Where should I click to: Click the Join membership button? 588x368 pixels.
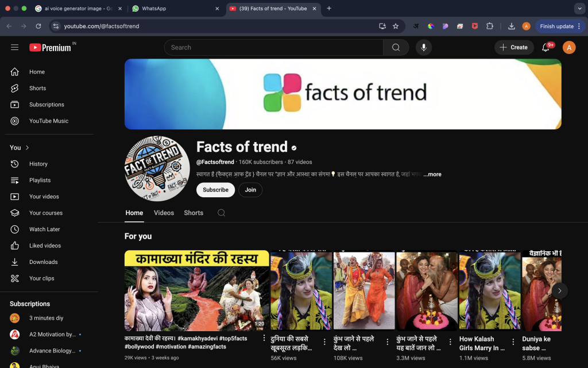point(250,190)
